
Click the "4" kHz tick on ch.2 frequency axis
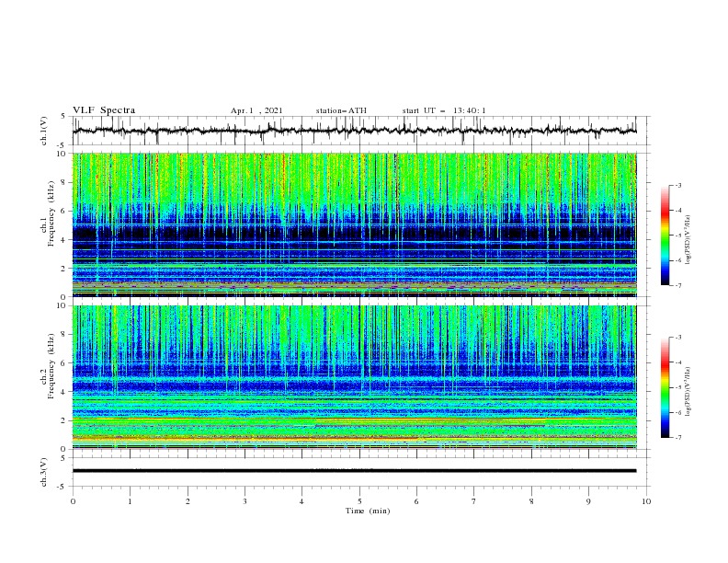click(64, 392)
